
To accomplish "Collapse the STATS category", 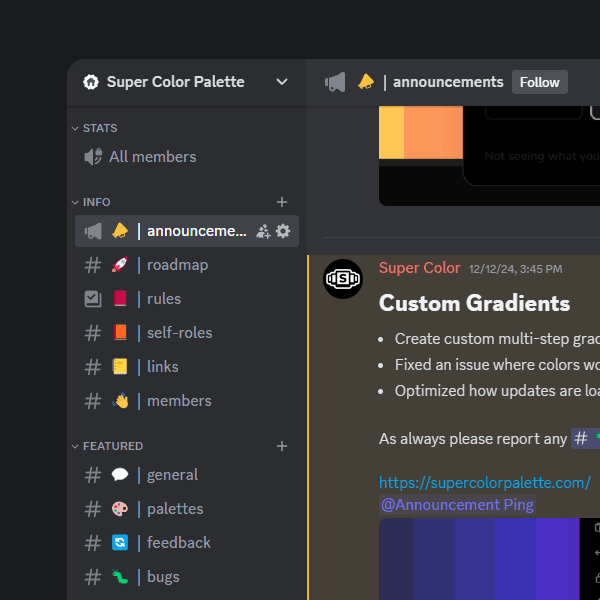I will pos(95,128).
